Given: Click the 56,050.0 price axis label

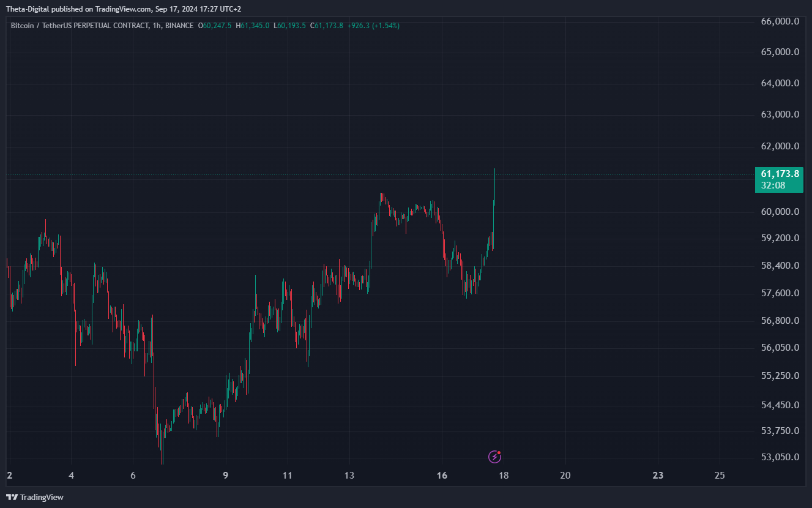Looking at the screenshot, I should [x=780, y=348].
